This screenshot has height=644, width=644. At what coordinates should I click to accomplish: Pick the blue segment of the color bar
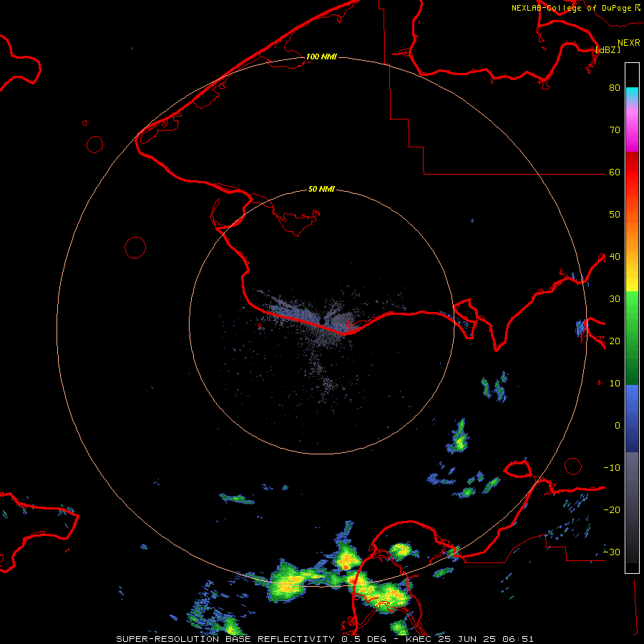pos(632,418)
